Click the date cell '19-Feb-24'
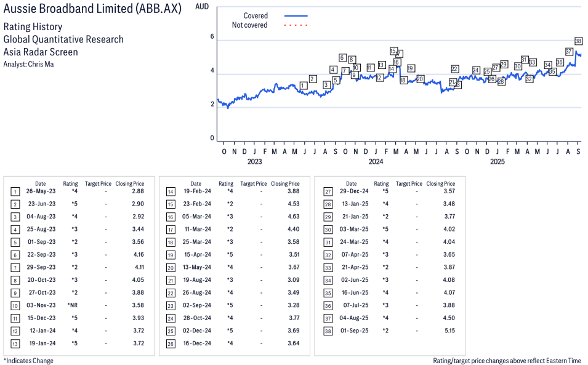 coord(197,191)
